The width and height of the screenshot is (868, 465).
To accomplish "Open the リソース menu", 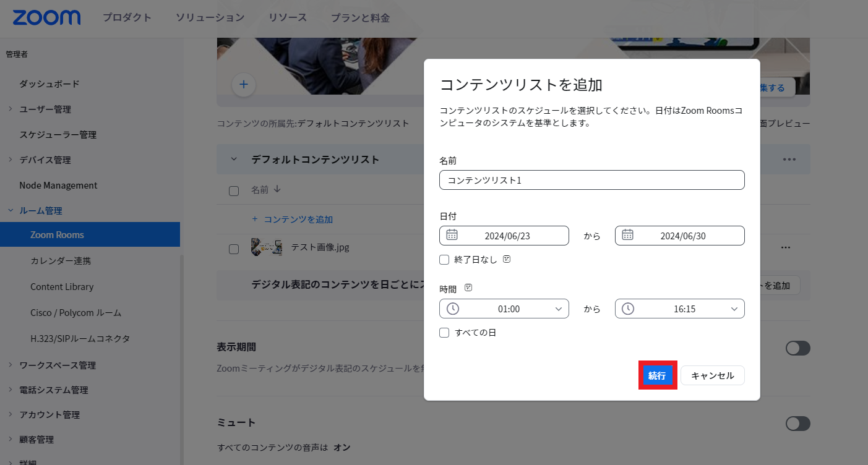I will click(288, 18).
